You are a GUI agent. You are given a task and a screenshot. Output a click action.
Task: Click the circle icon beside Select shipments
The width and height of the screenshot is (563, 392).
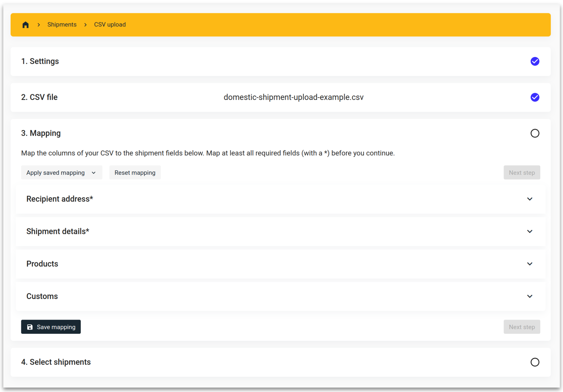point(535,362)
